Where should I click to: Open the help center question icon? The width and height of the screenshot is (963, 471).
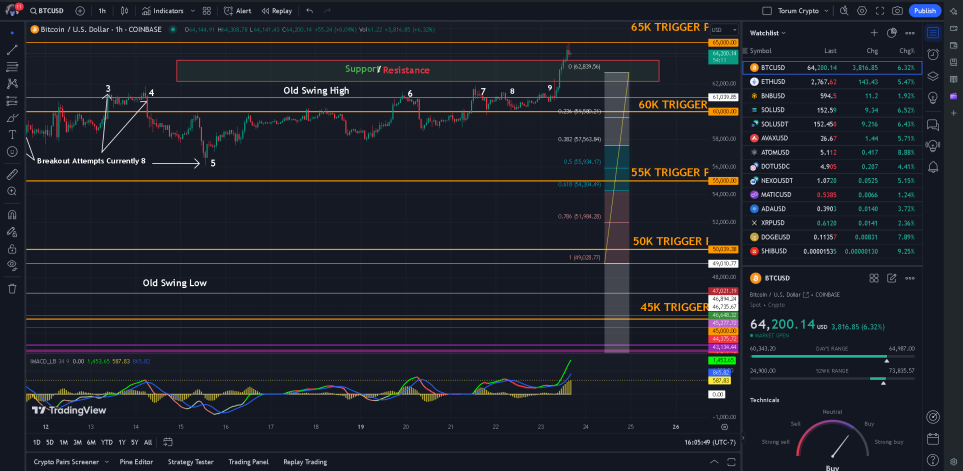pyautogui.click(x=933, y=459)
